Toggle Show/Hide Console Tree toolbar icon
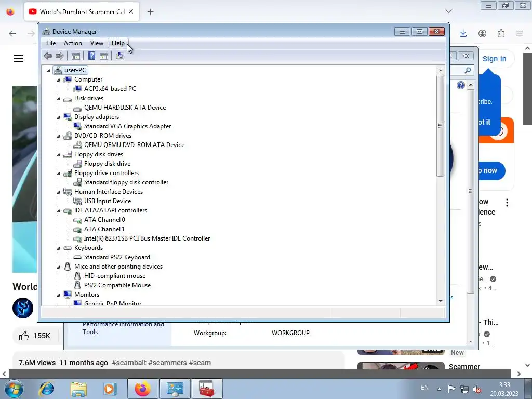 (76, 56)
